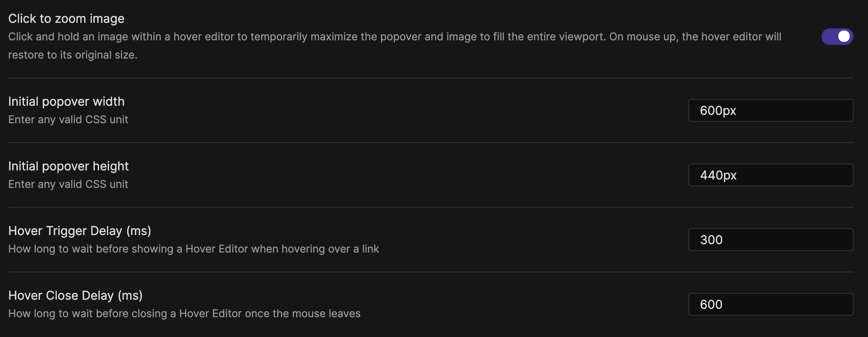This screenshot has width=868, height=337.
Task: Click the hover trigger delay description text
Action: pyautogui.click(x=193, y=249)
